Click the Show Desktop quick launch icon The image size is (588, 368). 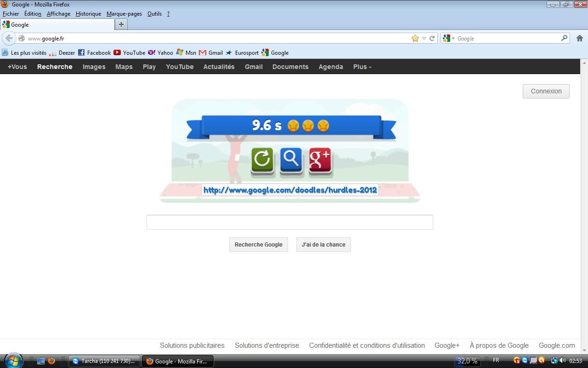(x=41, y=361)
